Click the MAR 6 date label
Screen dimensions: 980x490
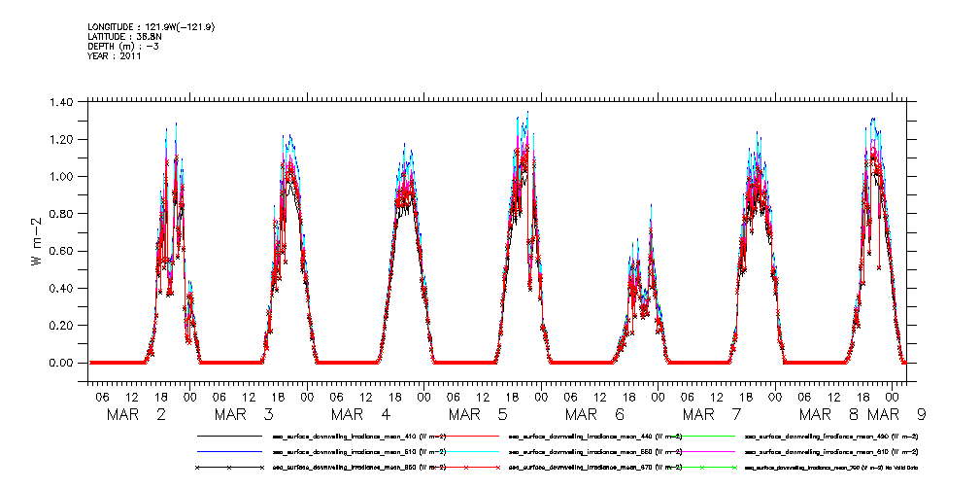click(595, 414)
